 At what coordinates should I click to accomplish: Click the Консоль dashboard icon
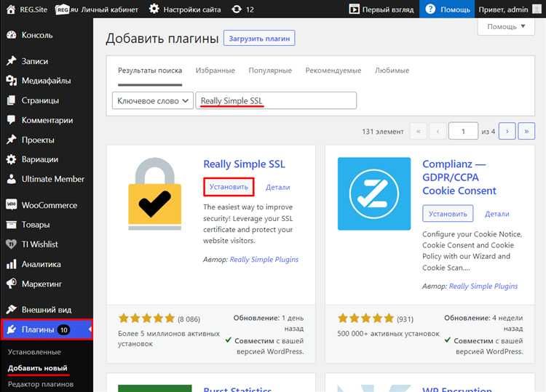(x=12, y=35)
